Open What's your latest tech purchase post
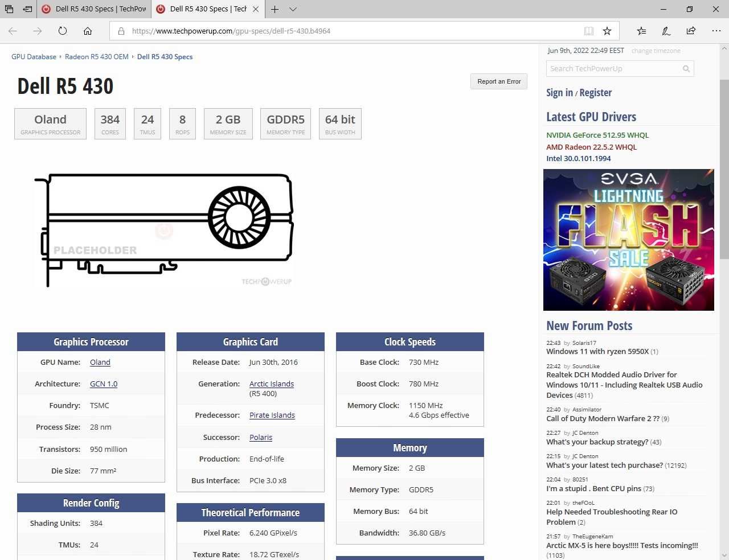The image size is (729, 560). click(605, 466)
